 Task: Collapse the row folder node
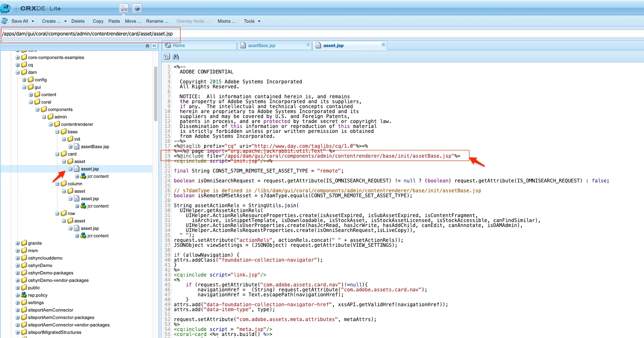point(57,213)
